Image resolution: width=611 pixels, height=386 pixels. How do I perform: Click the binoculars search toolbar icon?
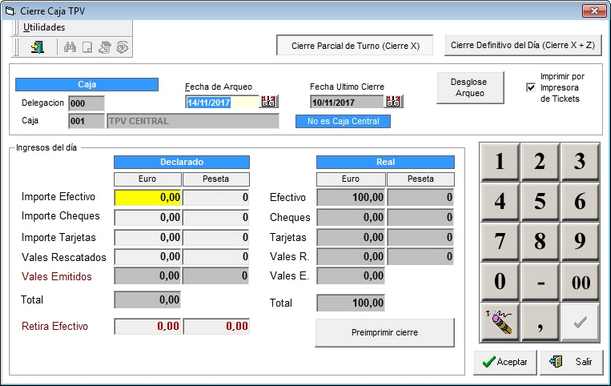tap(70, 48)
